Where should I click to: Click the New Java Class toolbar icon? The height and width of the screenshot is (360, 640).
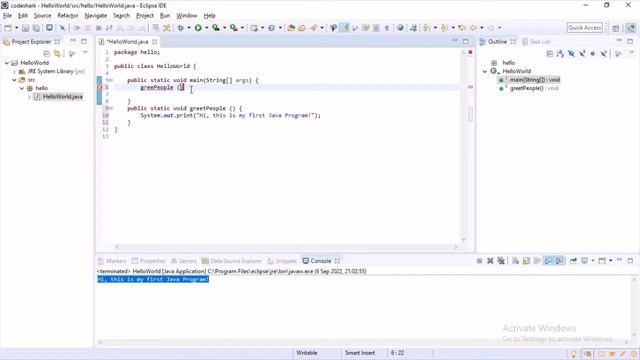pos(271,28)
